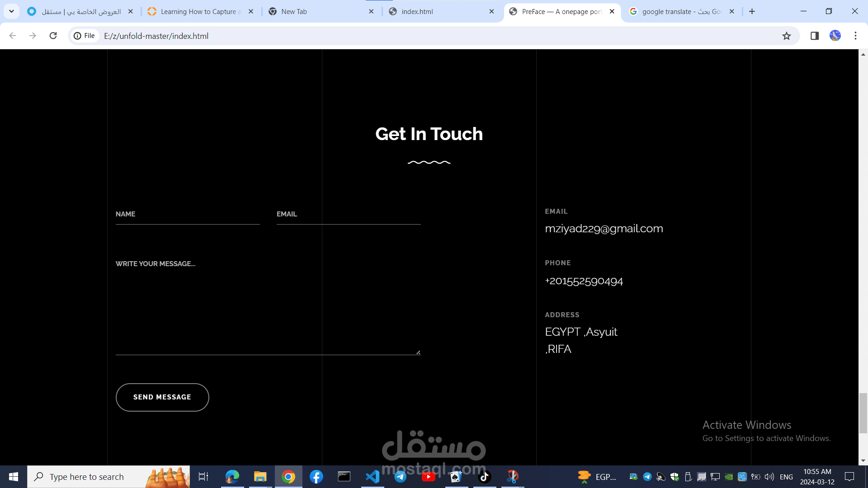Open the Chrome side panel
Viewport: 868px width, 488px height.
click(815, 36)
